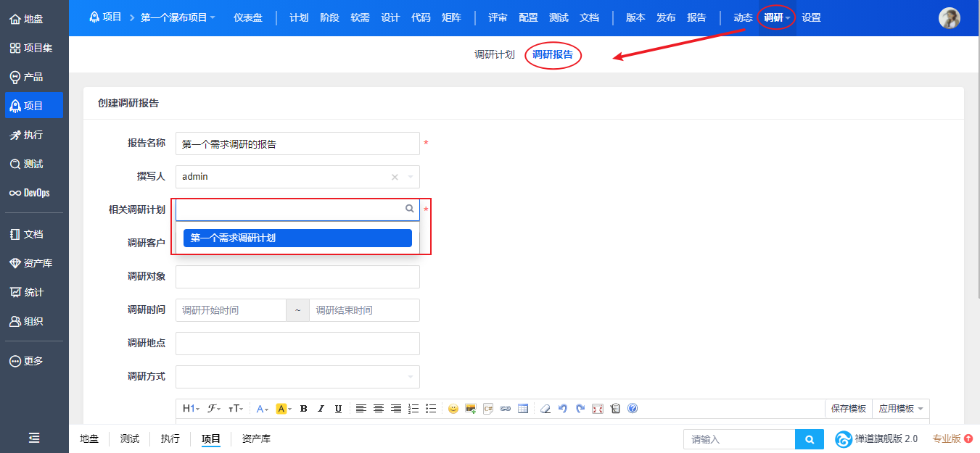Align text right in the editor
The height and width of the screenshot is (453, 980).
pyautogui.click(x=396, y=409)
